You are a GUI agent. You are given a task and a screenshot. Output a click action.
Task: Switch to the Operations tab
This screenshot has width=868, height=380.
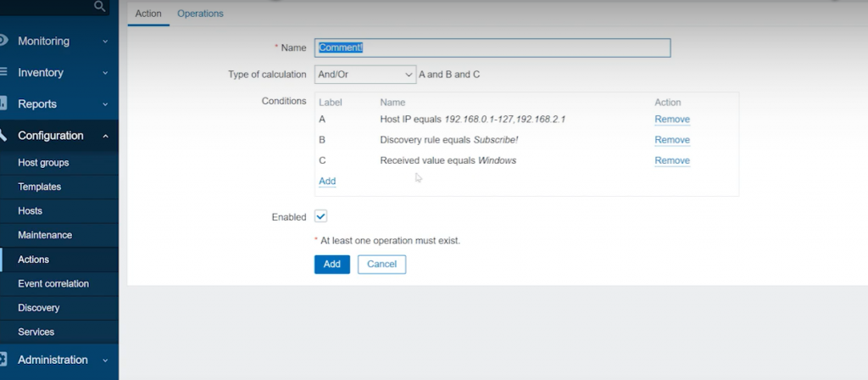(x=200, y=14)
